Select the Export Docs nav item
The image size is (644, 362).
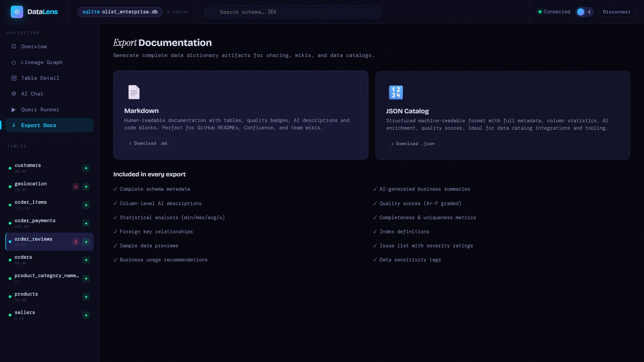point(49,125)
